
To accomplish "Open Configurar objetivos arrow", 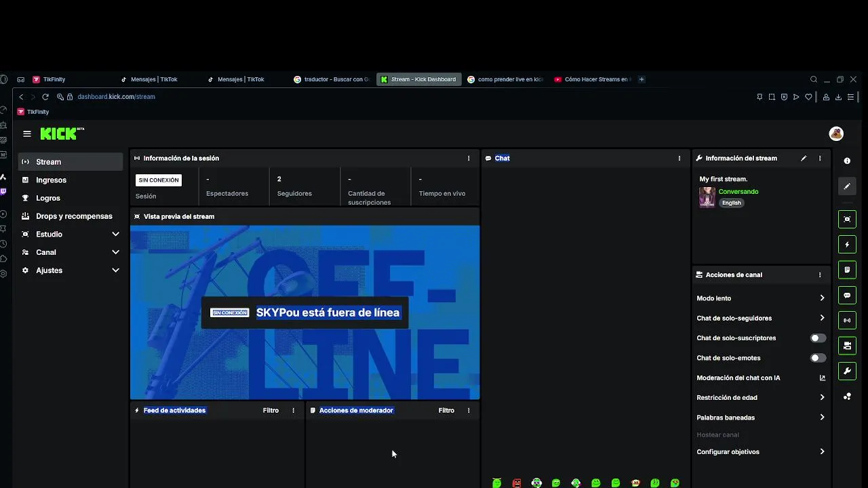I will pos(822,451).
